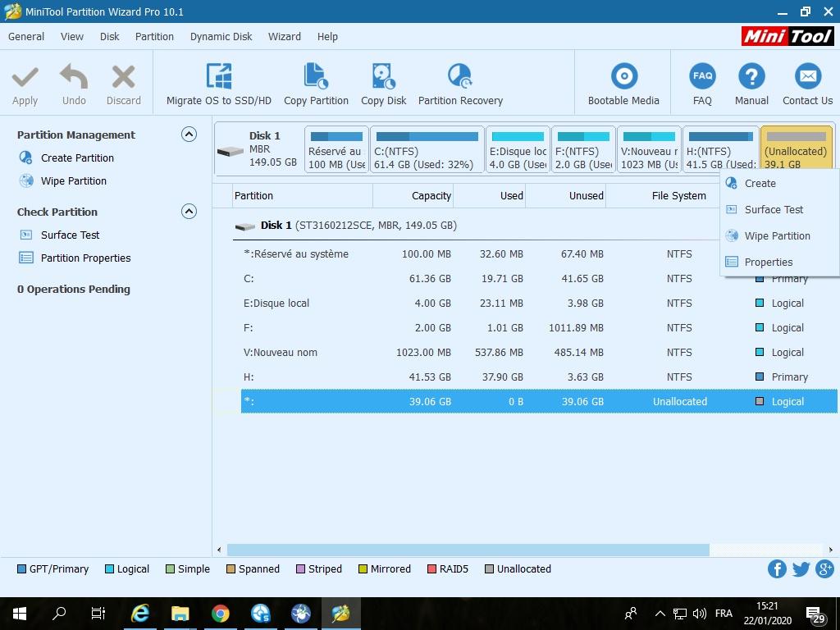The width and height of the screenshot is (840, 630).
Task: Open the Help menu
Action: pyautogui.click(x=327, y=36)
